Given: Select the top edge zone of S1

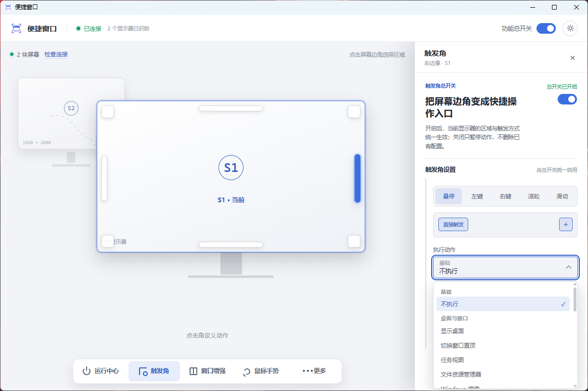Looking at the screenshot, I should (231, 108).
